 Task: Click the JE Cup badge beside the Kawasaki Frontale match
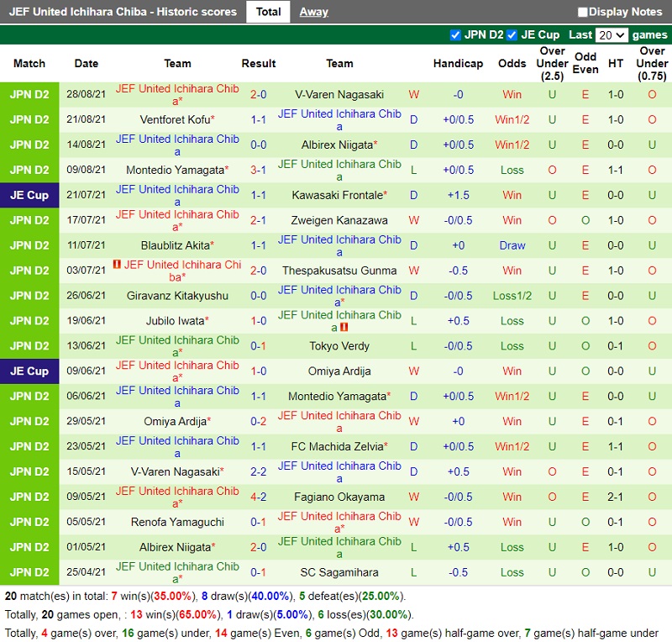[x=30, y=195]
